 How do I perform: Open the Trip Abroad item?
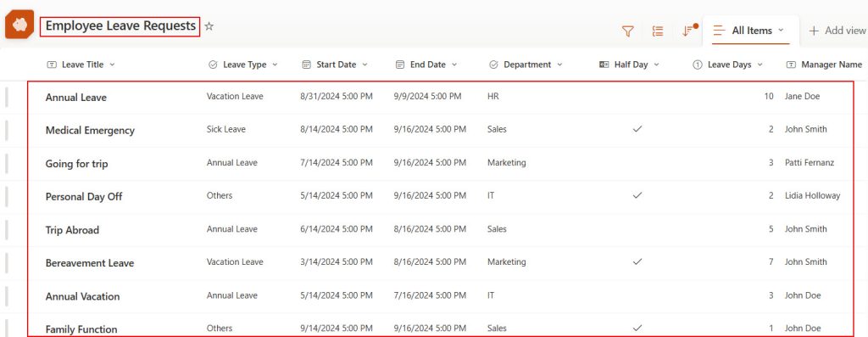(x=72, y=230)
